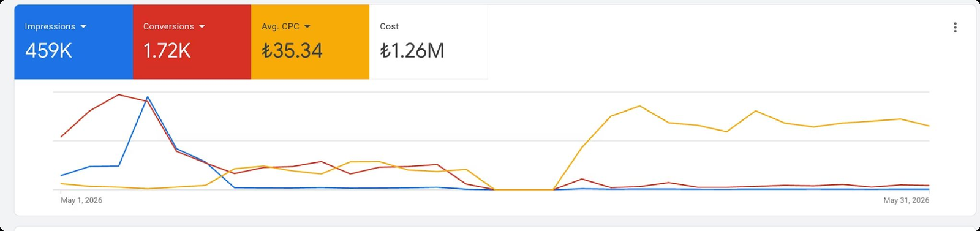980x231 pixels.
Task: Open the Avg. CPC metric dropdown arrow
Action: click(x=307, y=26)
